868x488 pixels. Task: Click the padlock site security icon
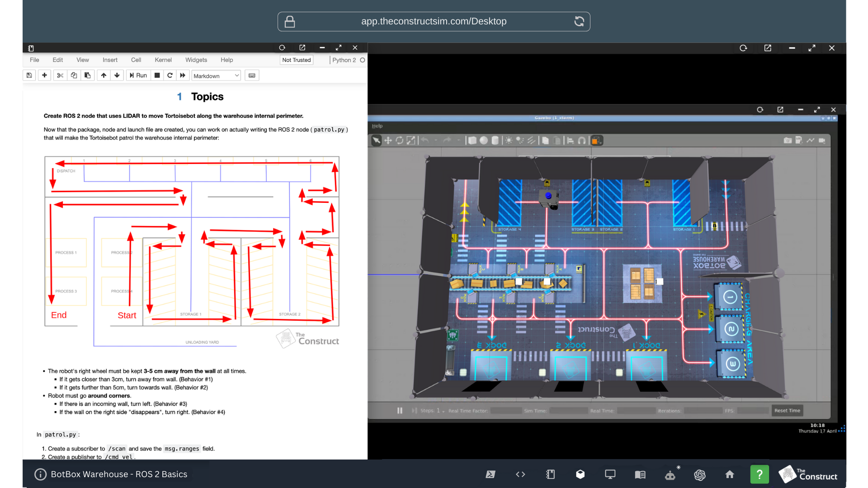290,21
